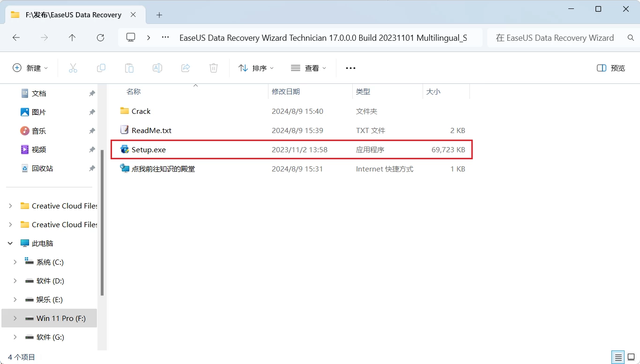Rename the item with the rename icon

[x=157, y=68]
